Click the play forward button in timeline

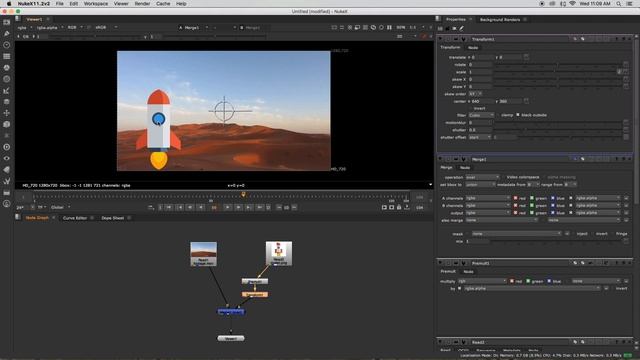[x=227, y=207]
